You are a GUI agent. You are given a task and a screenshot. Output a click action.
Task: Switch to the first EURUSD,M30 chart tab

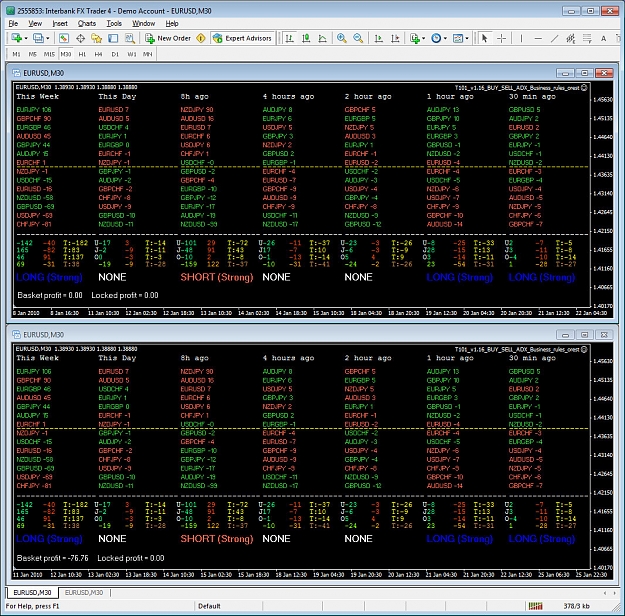click(x=32, y=592)
